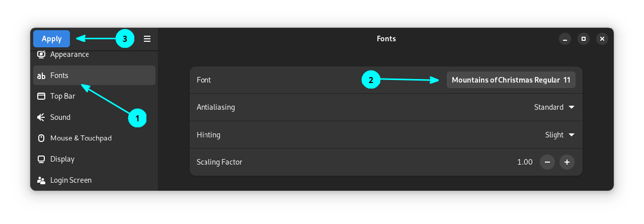Image resolution: width=644 pixels, height=224 pixels.
Task: Go to the Login Screen section
Action: [x=71, y=180]
